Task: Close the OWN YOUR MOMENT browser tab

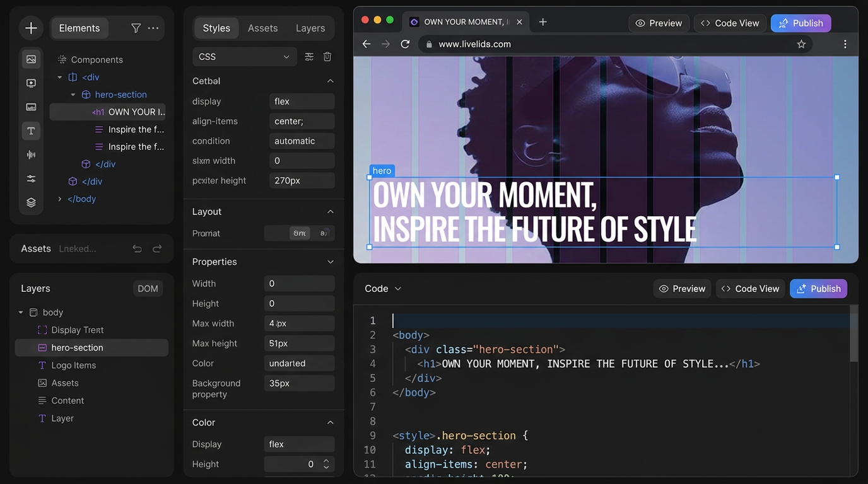Action: click(x=519, y=22)
